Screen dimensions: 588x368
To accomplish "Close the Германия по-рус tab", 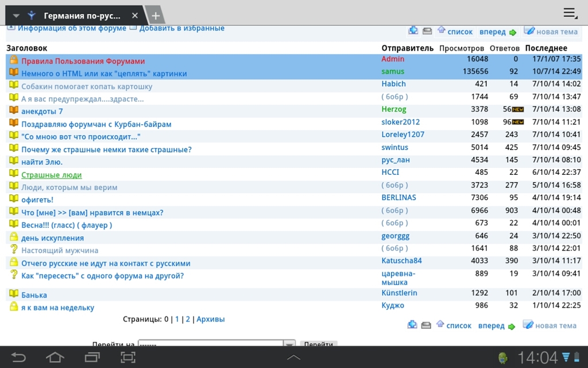I will (135, 16).
